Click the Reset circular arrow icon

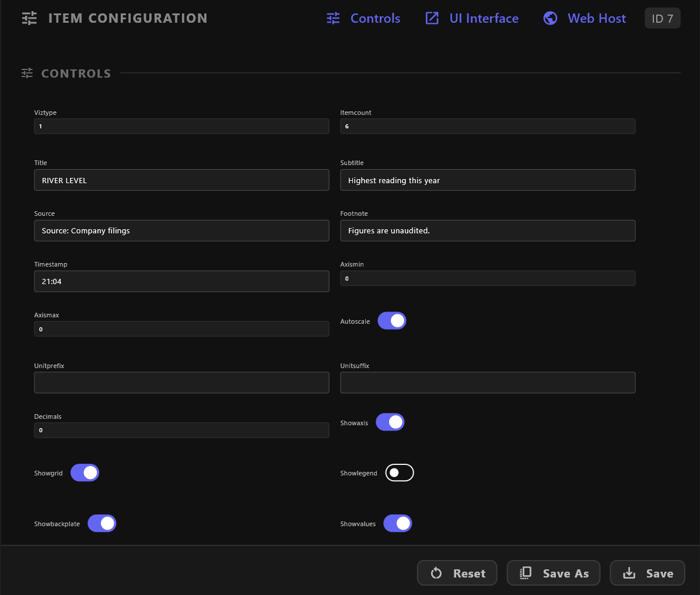coord(436,573)
